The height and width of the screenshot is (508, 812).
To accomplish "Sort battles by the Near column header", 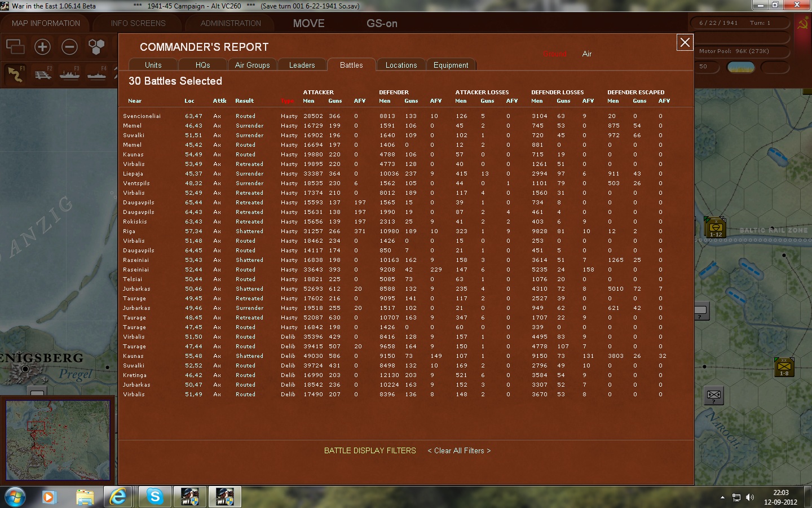I will click(x=135, y=100).
